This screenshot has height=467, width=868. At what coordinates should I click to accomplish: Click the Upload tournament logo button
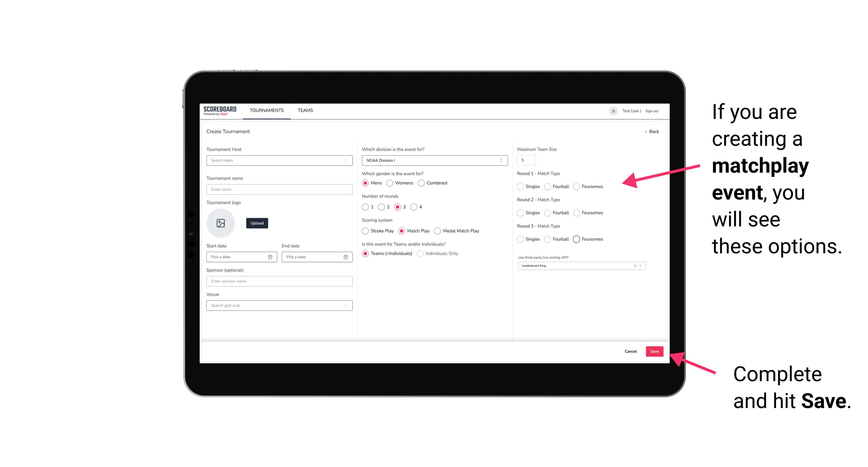click(x=256, y=223)
